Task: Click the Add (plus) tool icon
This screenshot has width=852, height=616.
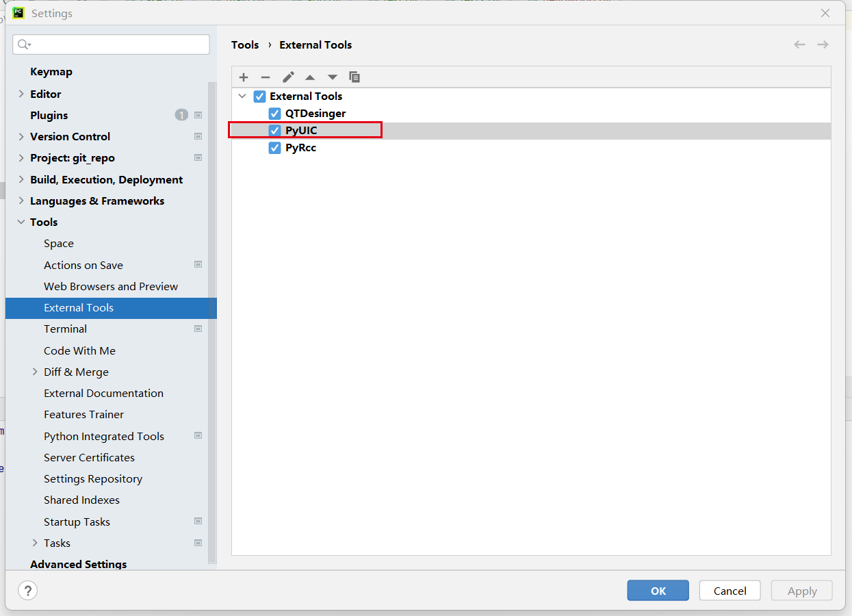Action: 244,77
